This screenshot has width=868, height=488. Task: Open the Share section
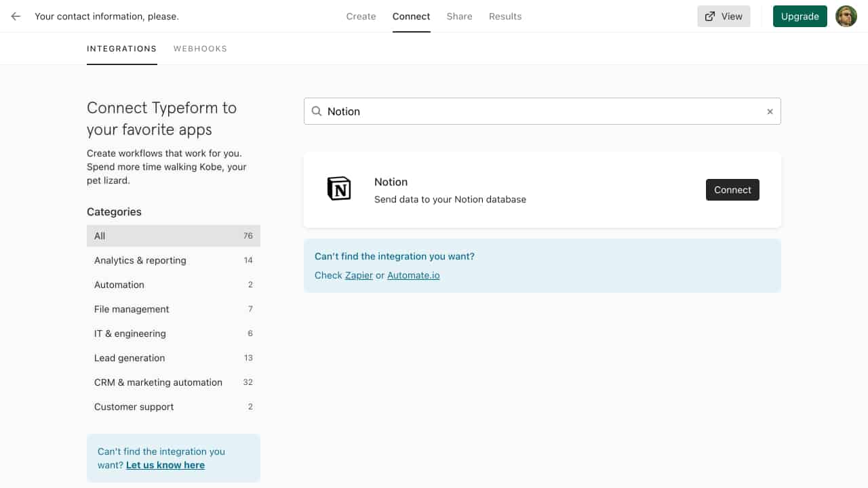click(459, 16)
